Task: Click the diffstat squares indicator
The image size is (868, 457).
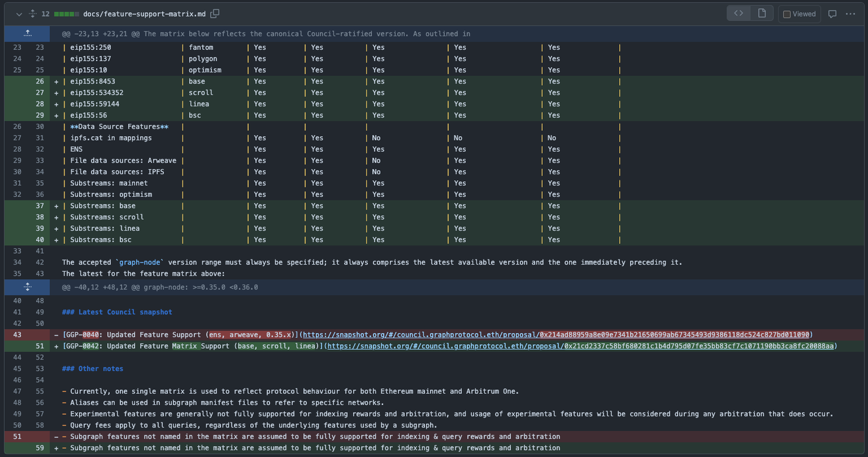Action: tap(66, 14)
